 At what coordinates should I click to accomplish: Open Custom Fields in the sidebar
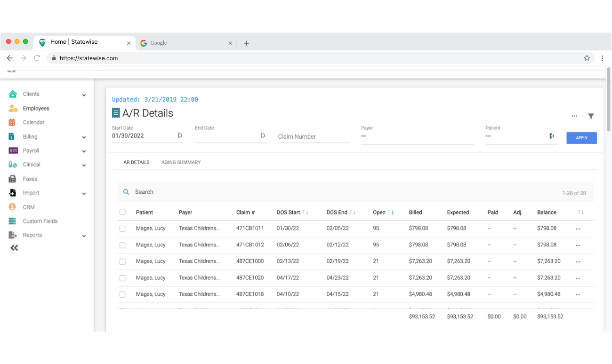(40, 221)
